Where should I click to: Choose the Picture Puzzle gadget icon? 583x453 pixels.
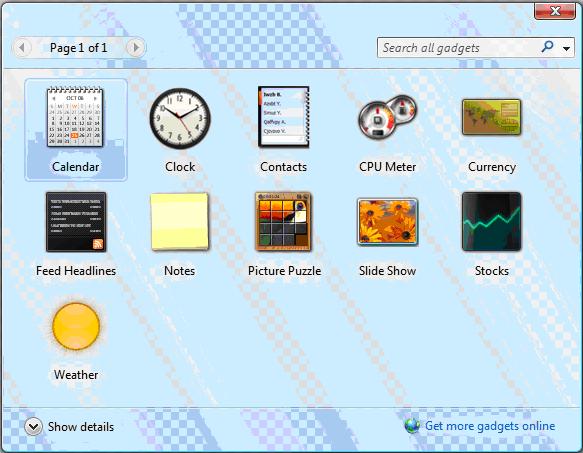[x=284, y=222]
